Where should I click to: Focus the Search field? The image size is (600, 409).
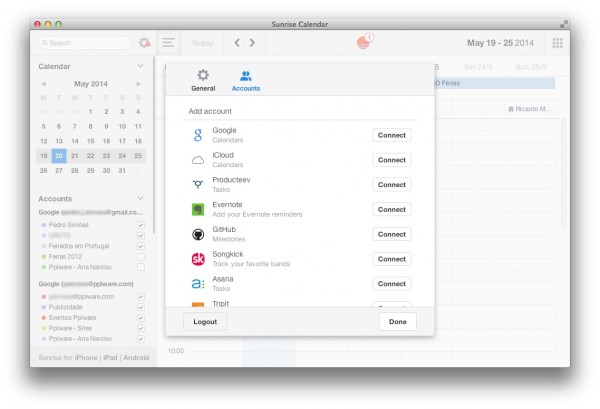(x=85, y=43)
